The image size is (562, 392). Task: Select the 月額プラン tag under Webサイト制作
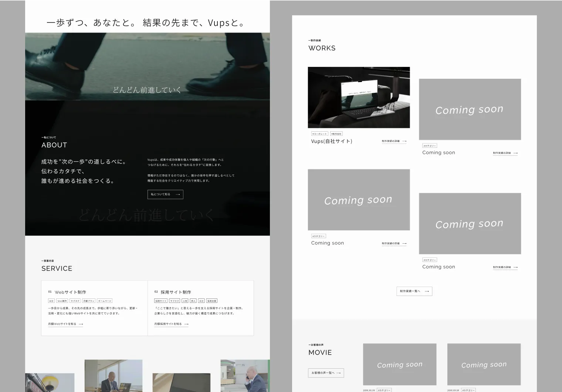click(89, 301)
